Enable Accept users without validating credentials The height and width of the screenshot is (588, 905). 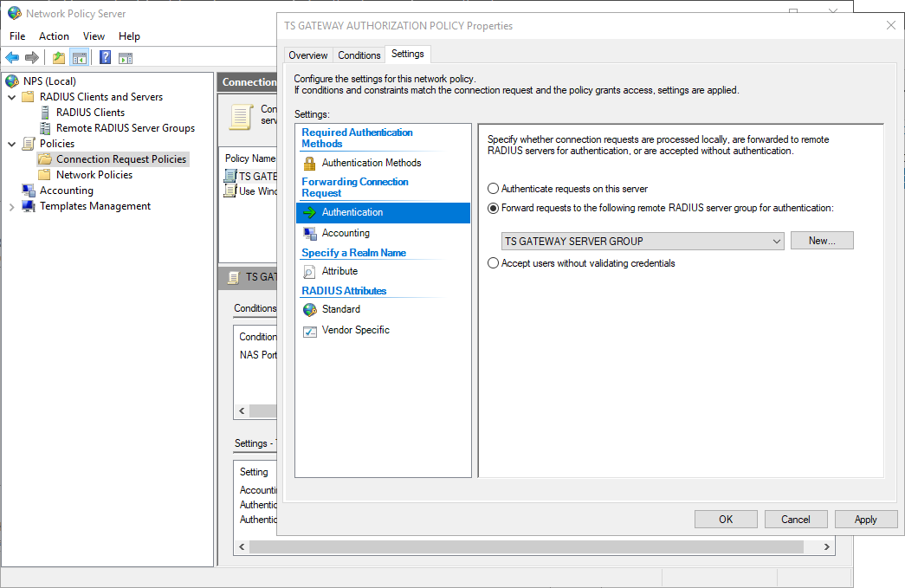pos(492,263)
